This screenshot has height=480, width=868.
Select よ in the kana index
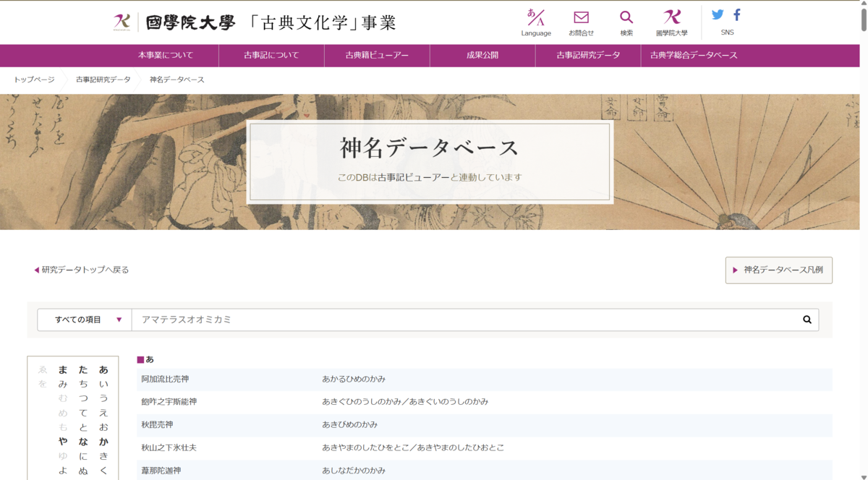click(63, 471)
